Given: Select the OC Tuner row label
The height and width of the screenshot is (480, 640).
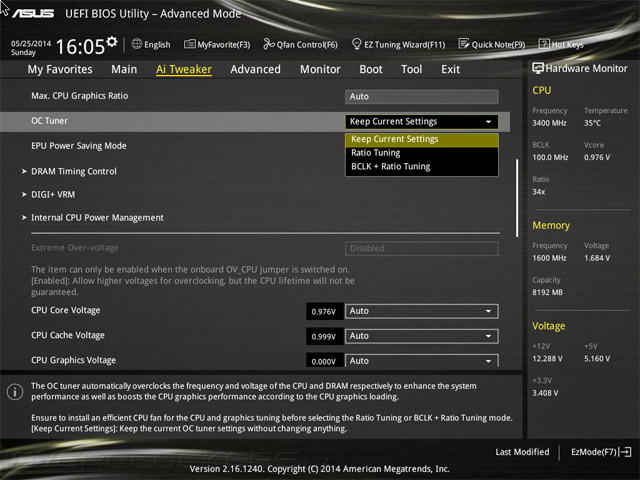Looking at the screenshot, I should tap(49, 121).
